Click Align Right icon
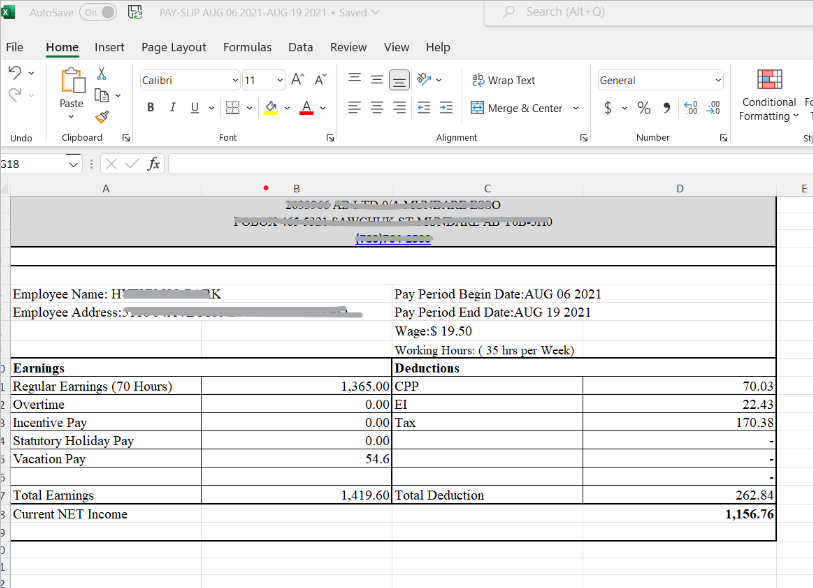This screenshot has height=588, width=813. coord(399,107)
